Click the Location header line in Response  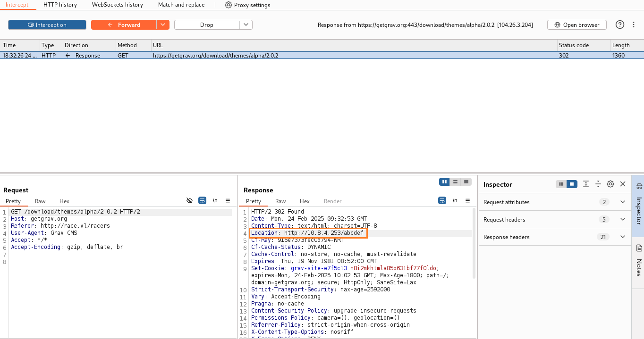coord(307,233)
